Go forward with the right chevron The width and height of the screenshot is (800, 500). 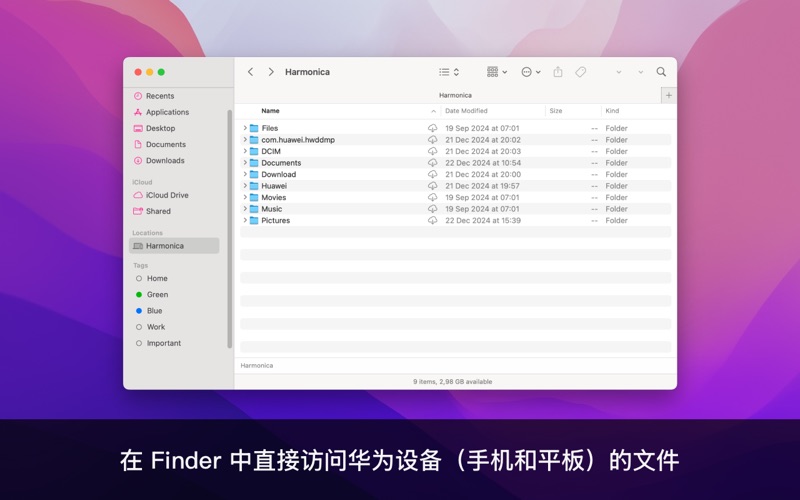tap(271, 72)
